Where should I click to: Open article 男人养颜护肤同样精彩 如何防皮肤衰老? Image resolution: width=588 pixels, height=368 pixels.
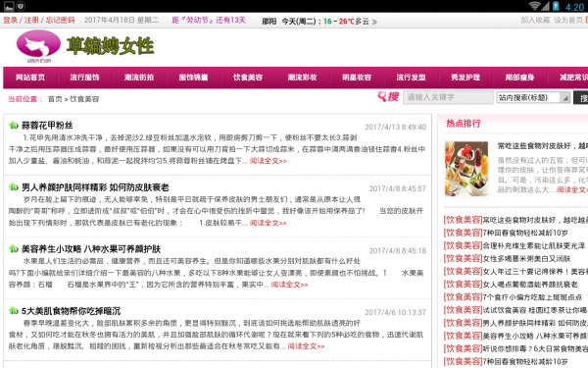point(95,187)
